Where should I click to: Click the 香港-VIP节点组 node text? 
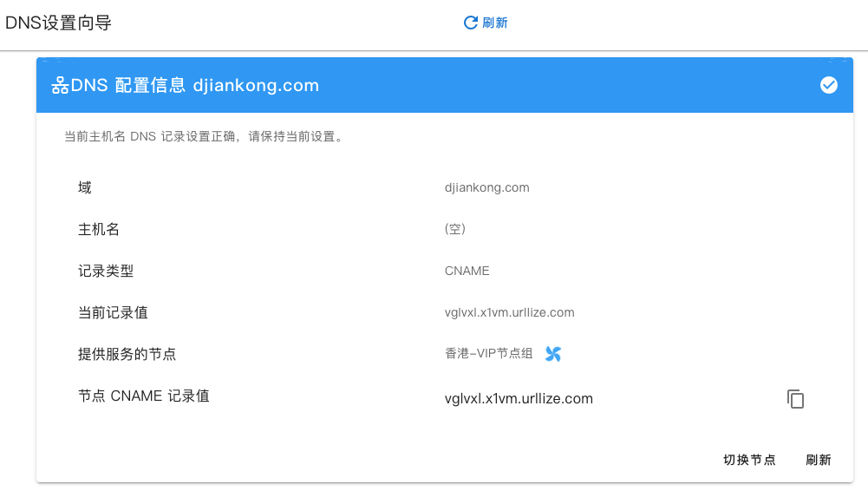click(489, 354)
